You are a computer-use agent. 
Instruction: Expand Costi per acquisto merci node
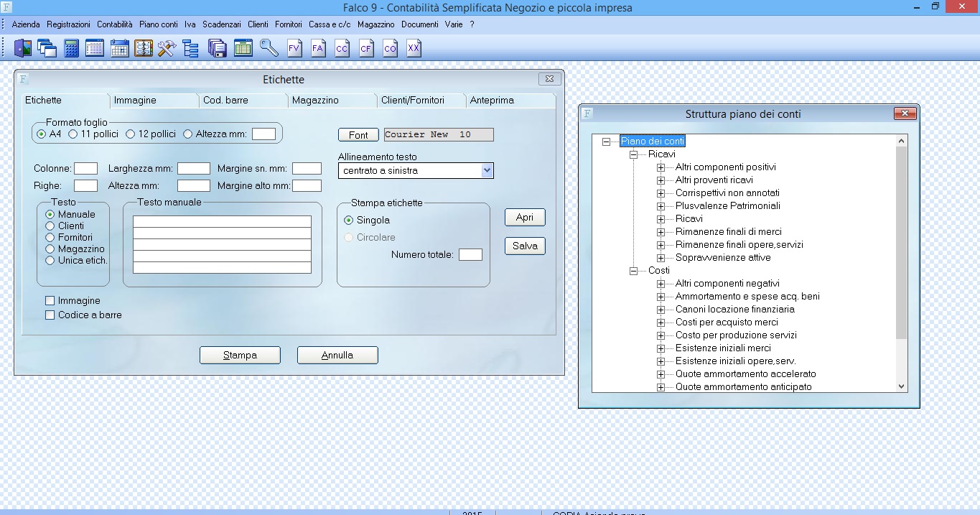pyautogui.click(x=661, y=323)
